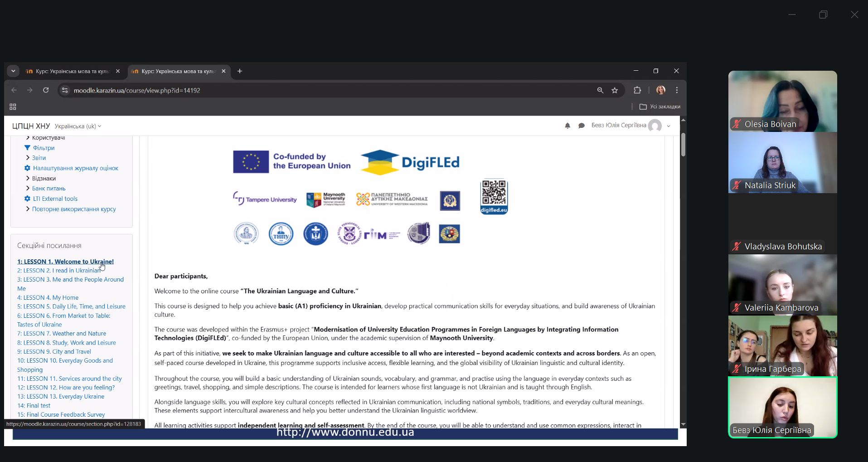Open the Chrome three-dot menu
Image resolution: width=868 pixels, height=462 pixels.
click(677, 90)
